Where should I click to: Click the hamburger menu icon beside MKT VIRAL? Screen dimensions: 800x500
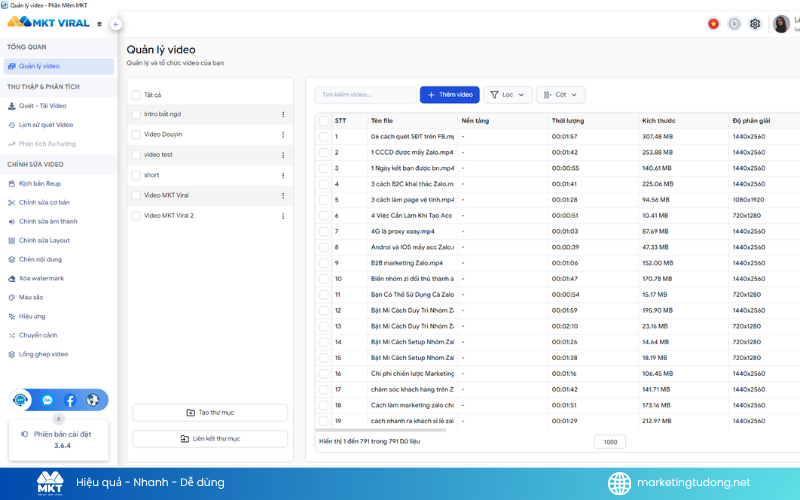(x=99, y=24)
